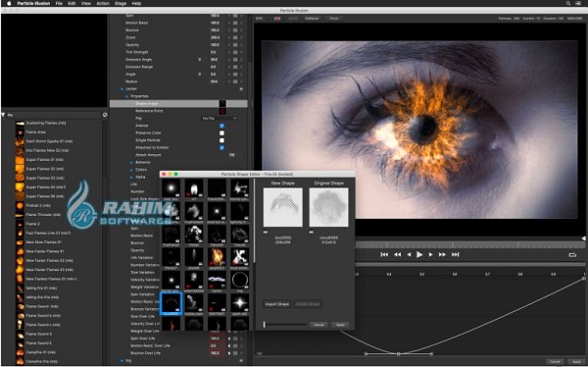588x367 pixels.
Task: Click the rewind double-arrow transport button
Action: [398, 255]
